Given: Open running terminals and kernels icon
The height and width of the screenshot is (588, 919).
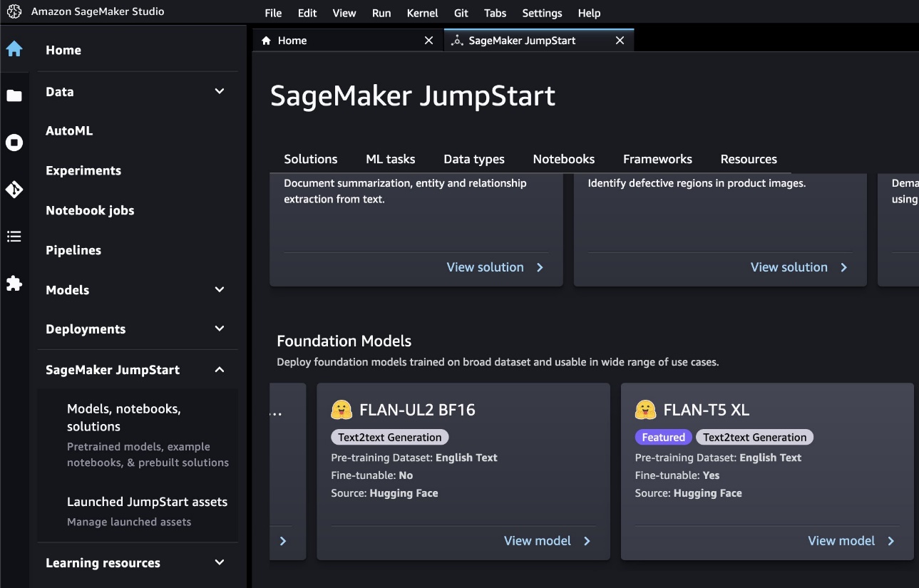Looking at the screenshot, I should (x=14, y=143).
